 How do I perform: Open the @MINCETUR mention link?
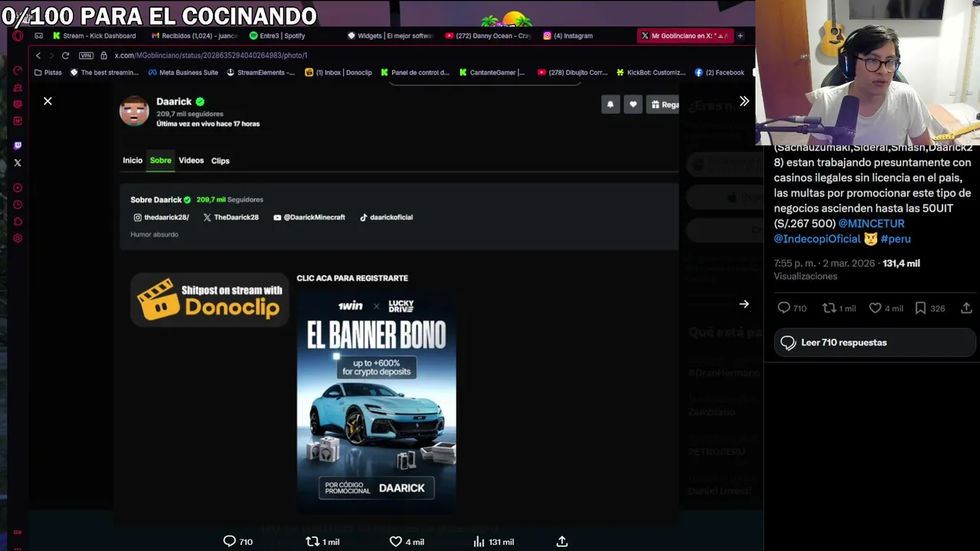[x=871, y=223]
